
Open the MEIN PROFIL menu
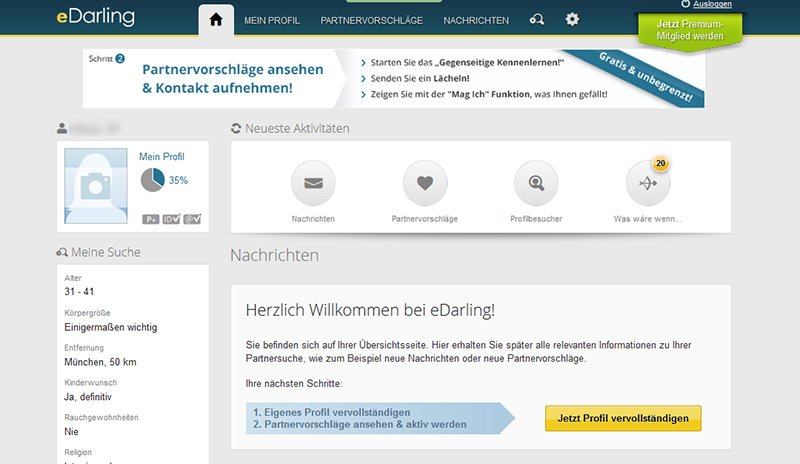click(272, 20)
